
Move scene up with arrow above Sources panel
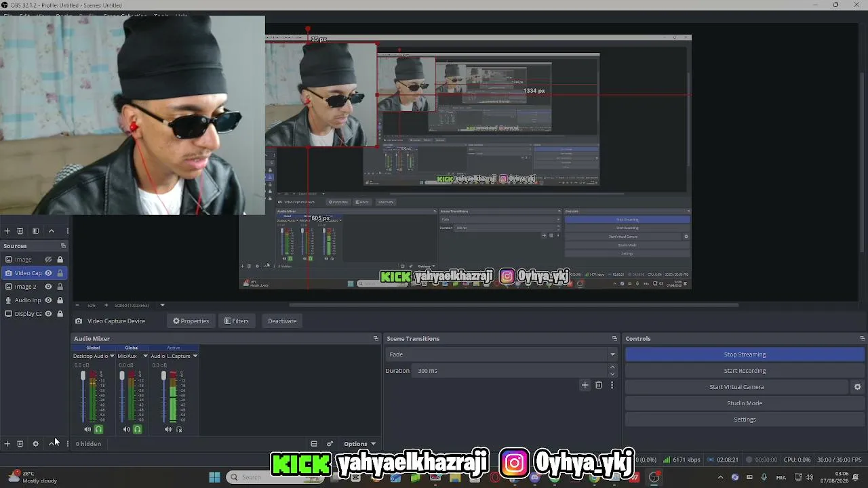click(52, 231)
